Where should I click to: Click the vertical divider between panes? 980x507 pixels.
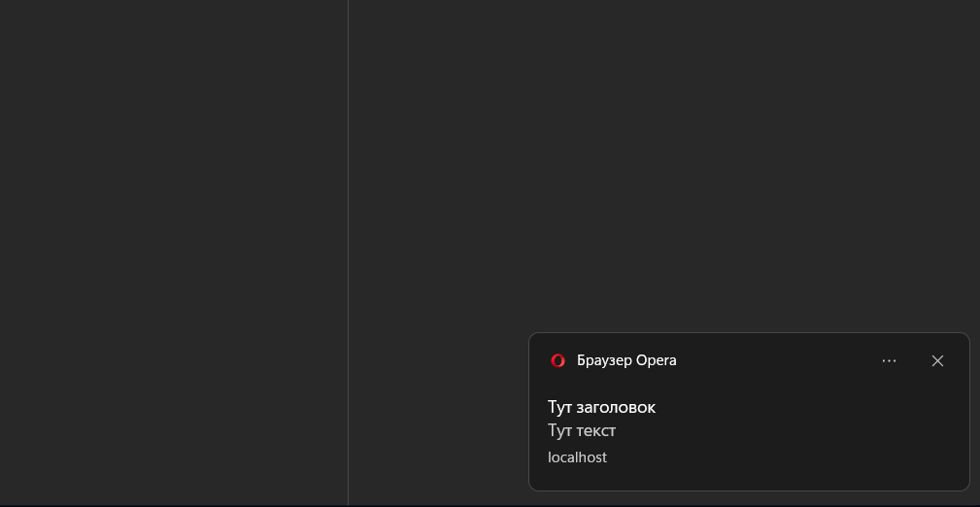[348, 243]
